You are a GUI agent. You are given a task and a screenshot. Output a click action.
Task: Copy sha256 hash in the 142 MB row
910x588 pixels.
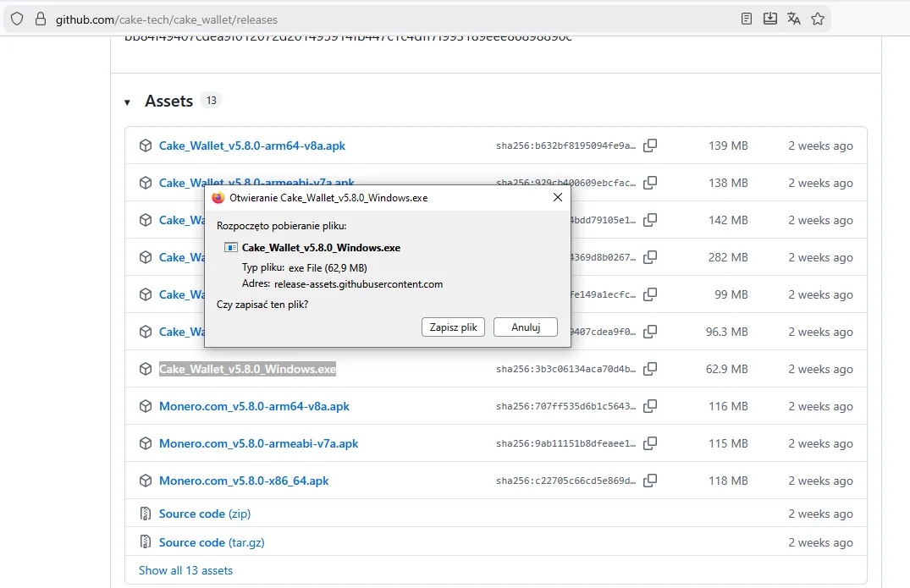(x=650, y=220)
